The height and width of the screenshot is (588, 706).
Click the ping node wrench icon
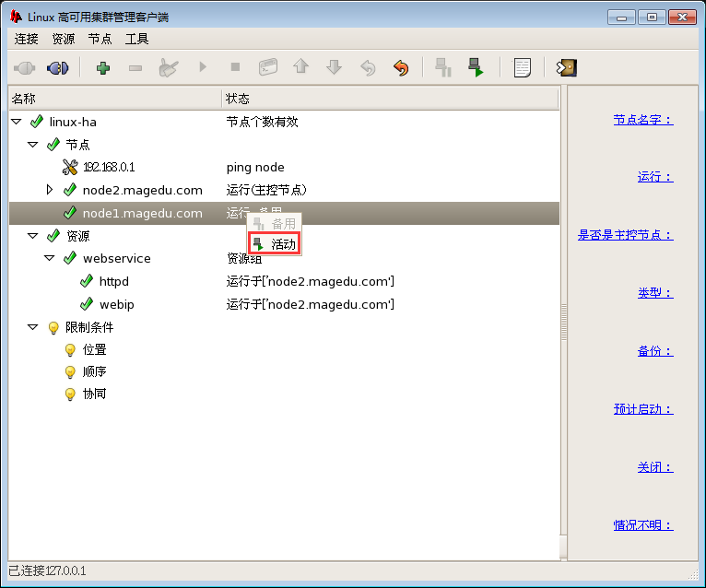[70, 167]
